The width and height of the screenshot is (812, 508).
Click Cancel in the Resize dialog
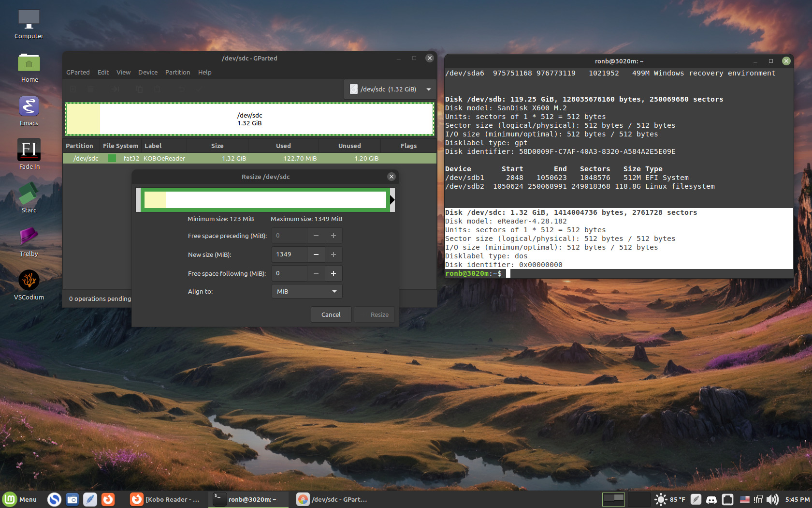331,314
